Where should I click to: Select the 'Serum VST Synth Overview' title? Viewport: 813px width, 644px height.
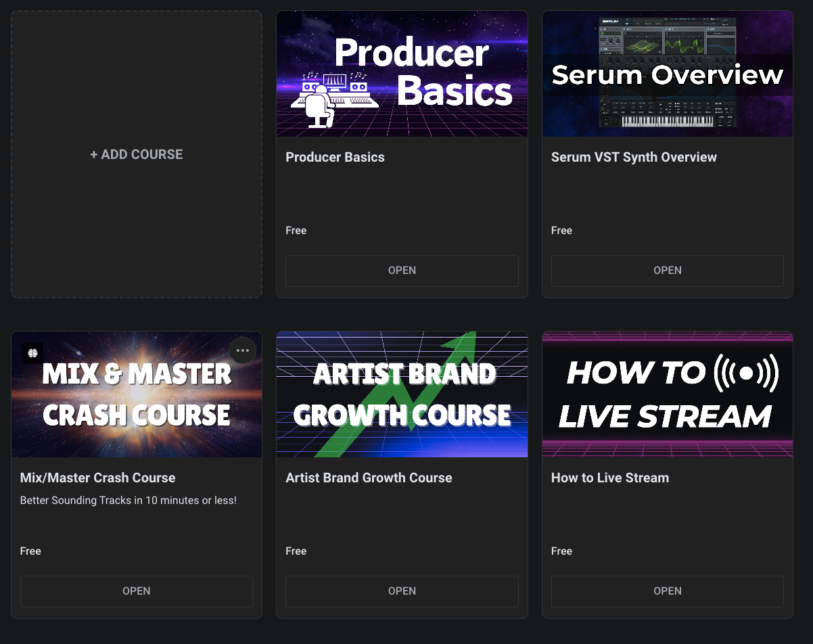click(634, 157)
